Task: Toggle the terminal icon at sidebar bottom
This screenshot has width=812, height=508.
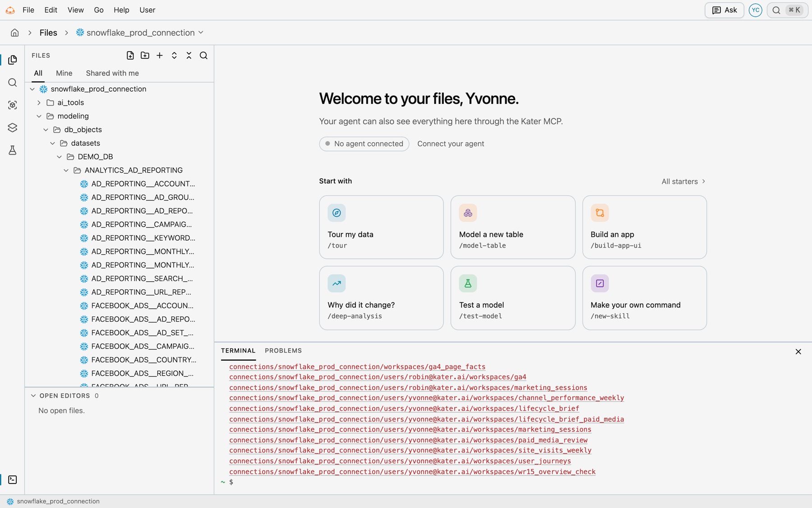Action: [x=13, y=480]
